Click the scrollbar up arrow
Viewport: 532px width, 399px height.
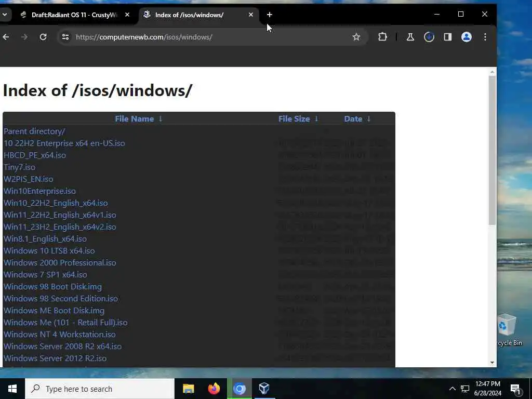(x=493, y=72)
